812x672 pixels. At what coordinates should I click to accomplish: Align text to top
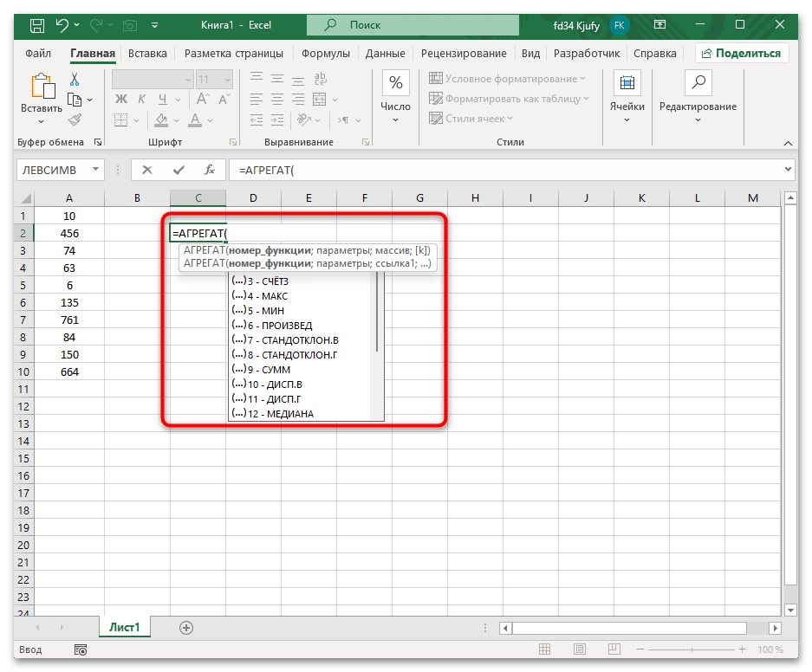(257, 78)
